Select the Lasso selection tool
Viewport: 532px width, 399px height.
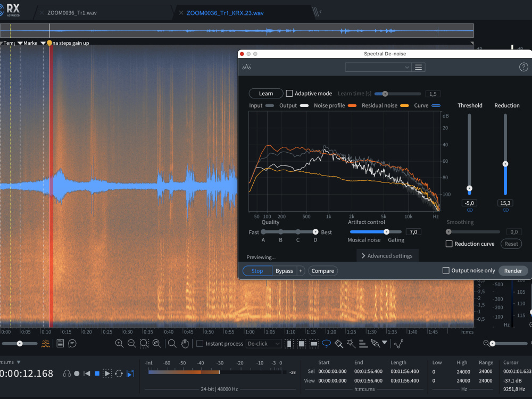pyautogui.click(x=326, y=344)
